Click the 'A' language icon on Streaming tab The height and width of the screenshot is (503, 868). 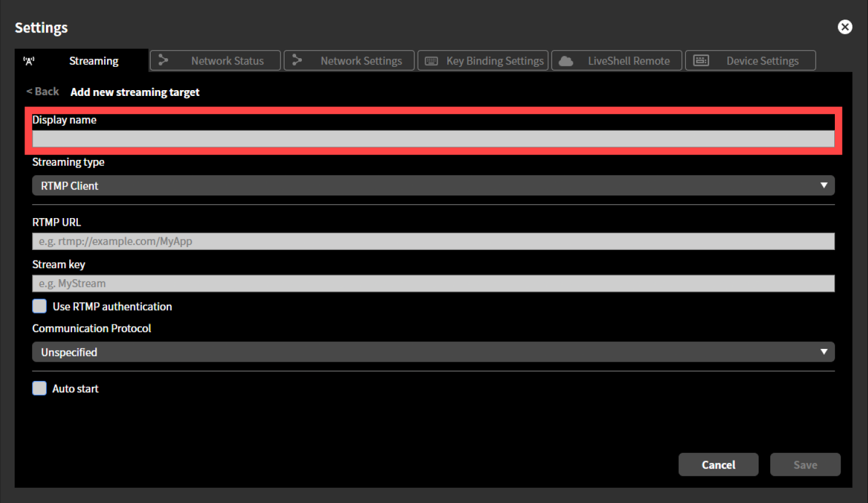(x=29, y=60)
